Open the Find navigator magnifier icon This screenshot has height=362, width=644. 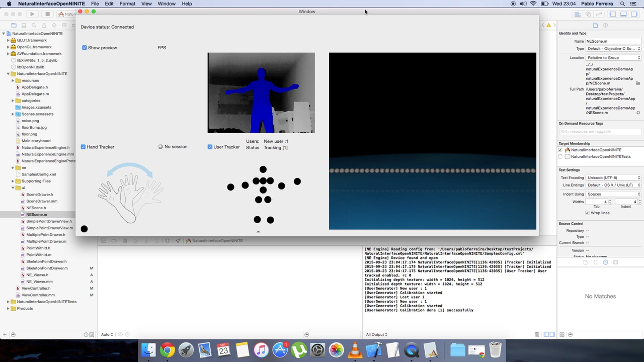[x=34, y=25]
